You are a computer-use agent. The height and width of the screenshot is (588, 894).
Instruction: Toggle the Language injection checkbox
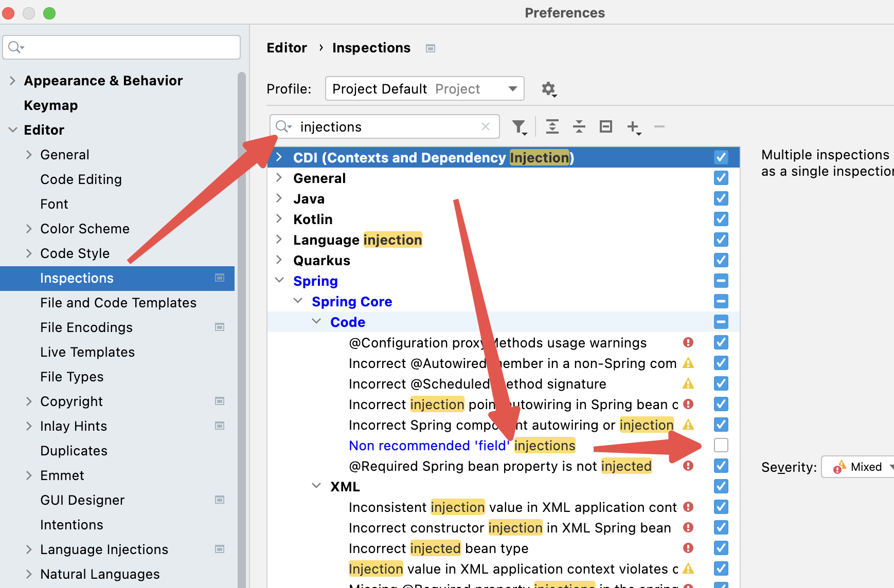click(x=721, y=240)
